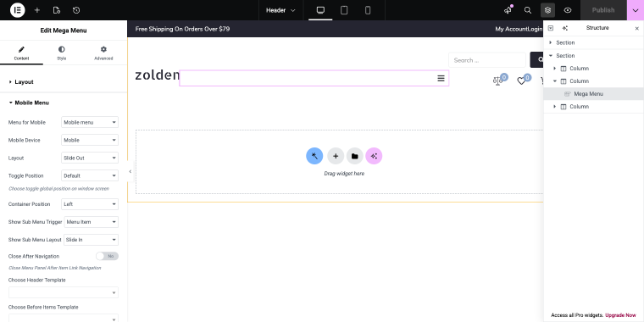Select the Mega Menu item in Structure

point(593,94)
